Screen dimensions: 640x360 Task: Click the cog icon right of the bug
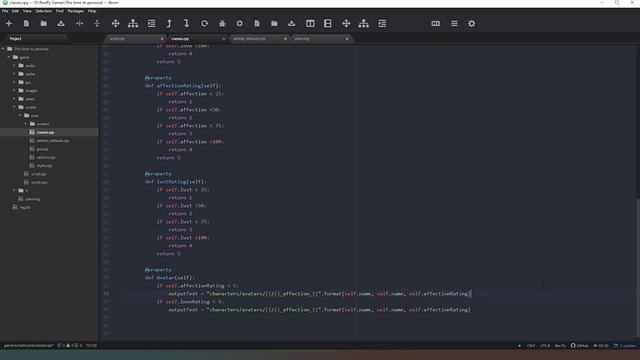tap(240, 24)
